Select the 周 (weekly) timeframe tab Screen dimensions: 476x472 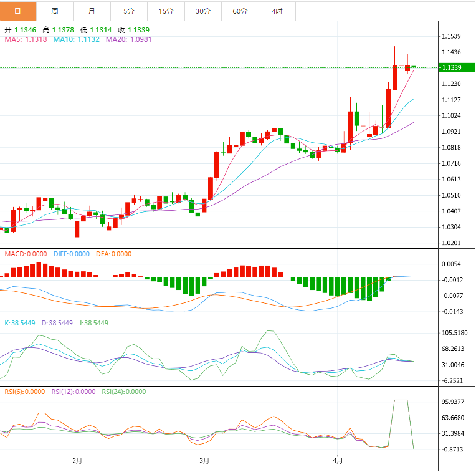pos(55,11)
